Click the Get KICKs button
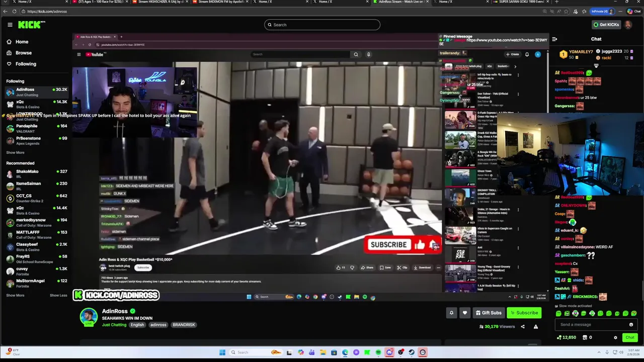This screenshot has width=644, height=362. [606, 25]
